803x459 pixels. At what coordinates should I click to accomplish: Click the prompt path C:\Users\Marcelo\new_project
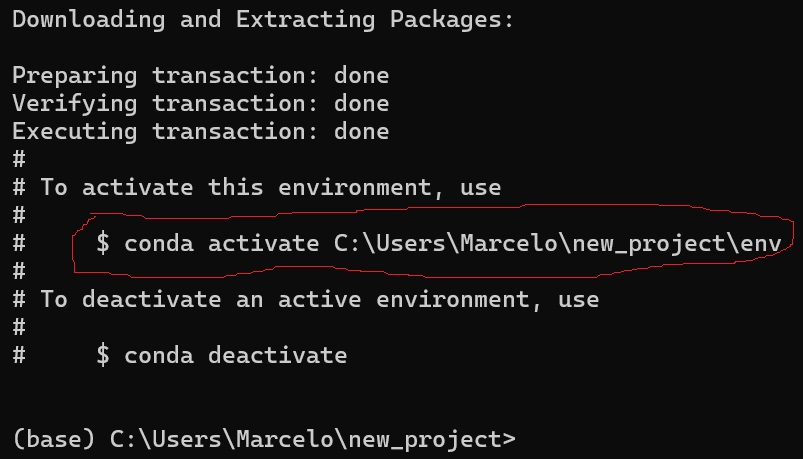click(306, 440)
